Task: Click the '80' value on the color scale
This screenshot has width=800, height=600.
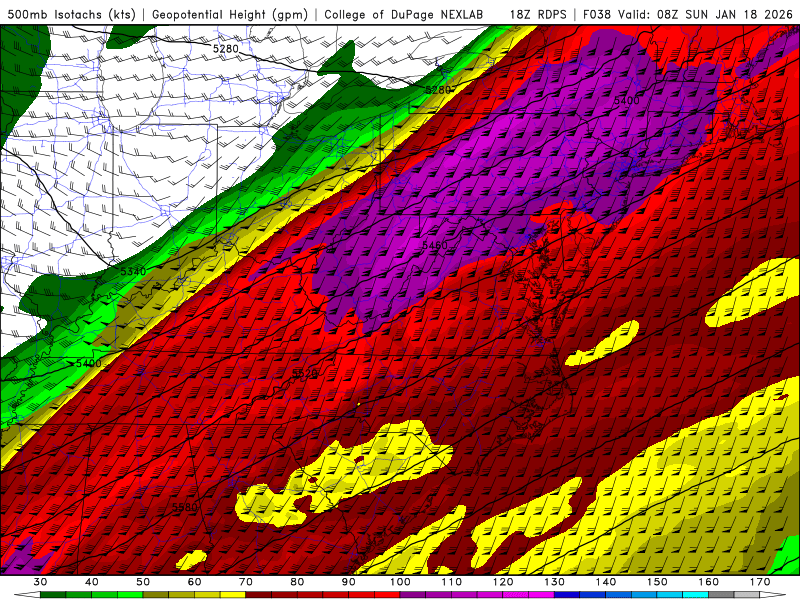Action: [x=297, y=582]
